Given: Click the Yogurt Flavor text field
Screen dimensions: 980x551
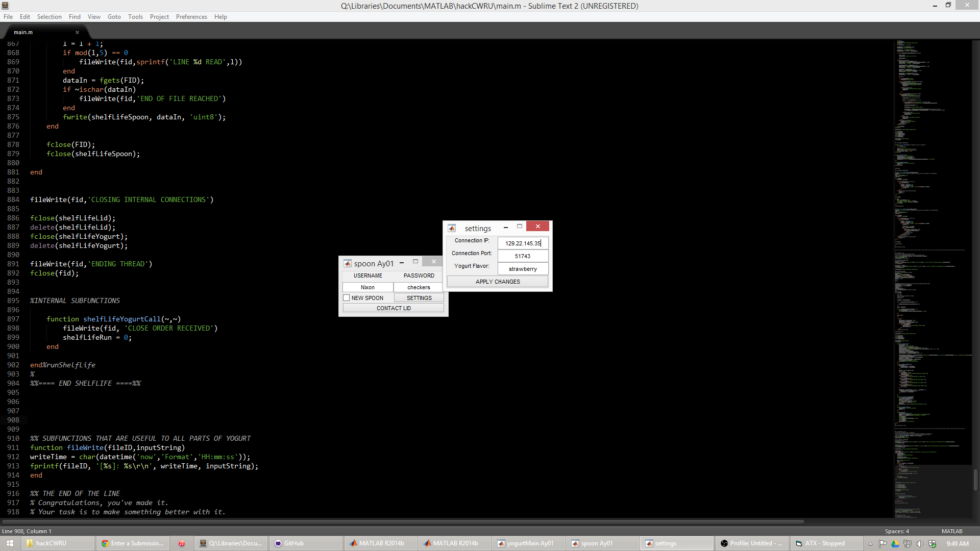Looking at the screenshot, I should (523, 269).
